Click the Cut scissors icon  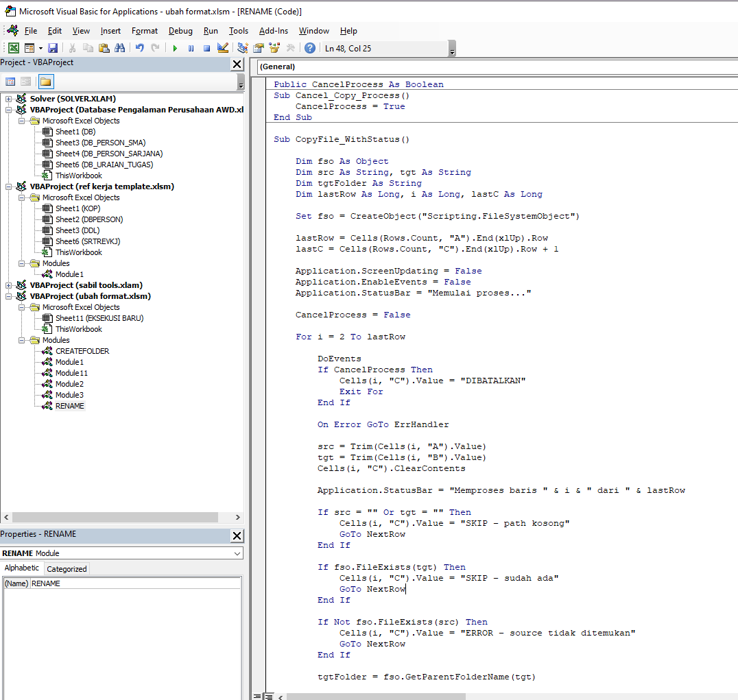72,48
